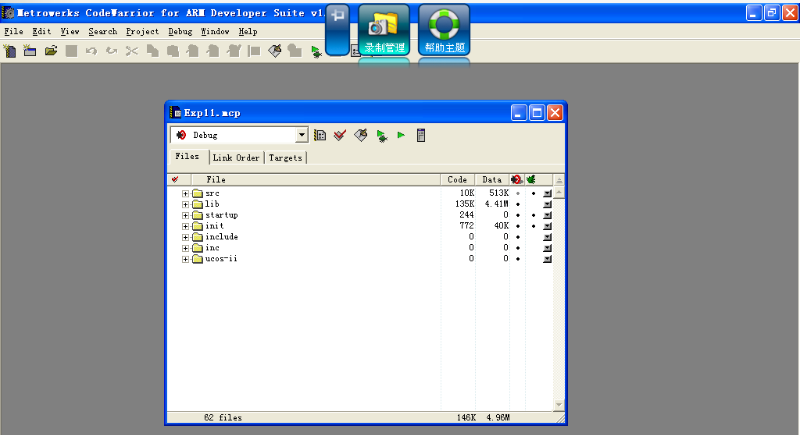Image resolution: width=800 pixels, height=435 pixels.
Task: Sort by the Data column header
Action: point(492,180)
